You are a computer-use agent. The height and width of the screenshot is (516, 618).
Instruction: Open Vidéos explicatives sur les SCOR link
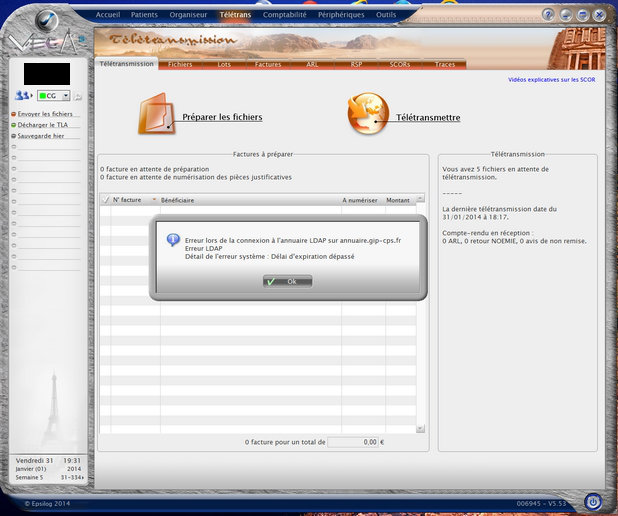[x=551, y=80]
